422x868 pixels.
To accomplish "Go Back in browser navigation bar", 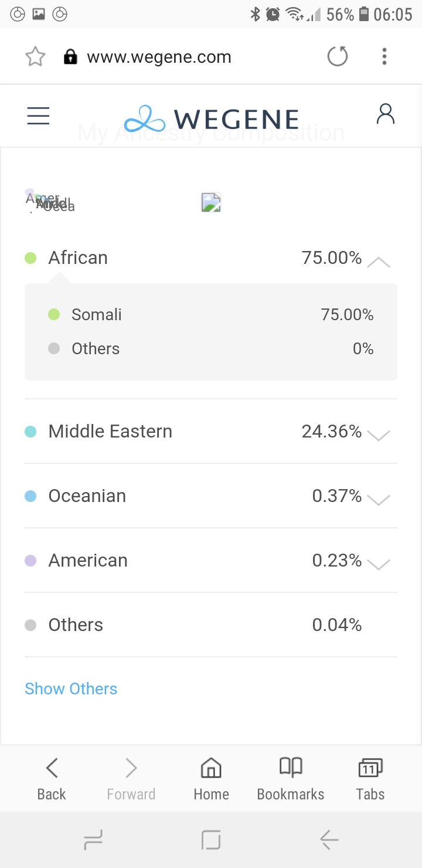I will point(52,779).
